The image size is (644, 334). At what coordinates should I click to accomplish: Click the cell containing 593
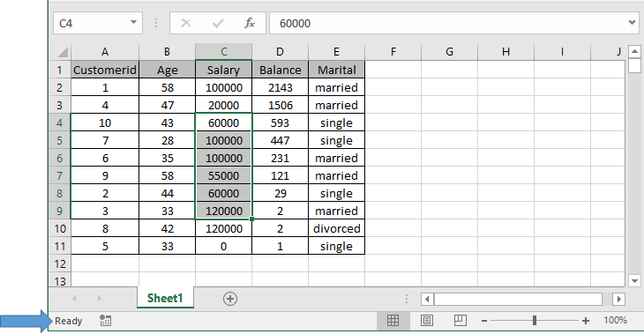coord(280,122)
